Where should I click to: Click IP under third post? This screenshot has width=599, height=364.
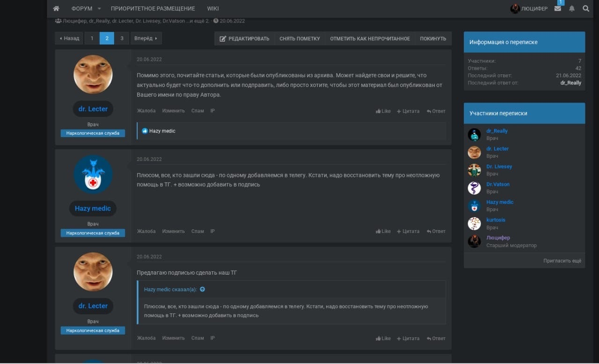[x=212, y=338]
